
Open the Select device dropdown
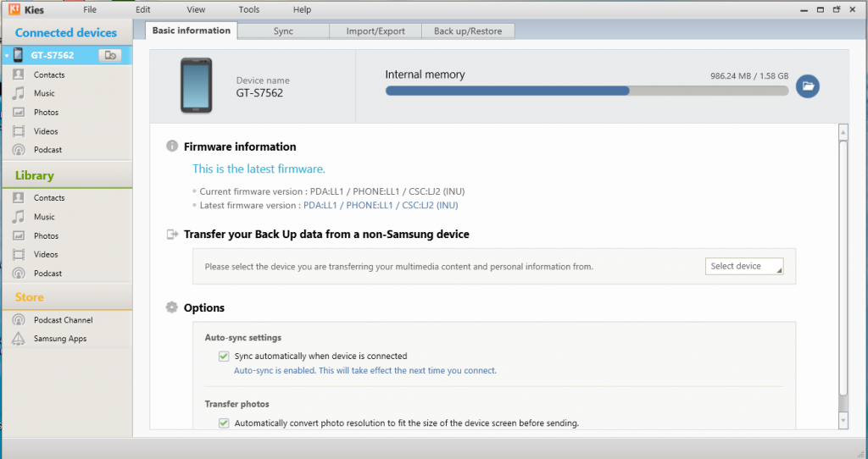[744, 266]
